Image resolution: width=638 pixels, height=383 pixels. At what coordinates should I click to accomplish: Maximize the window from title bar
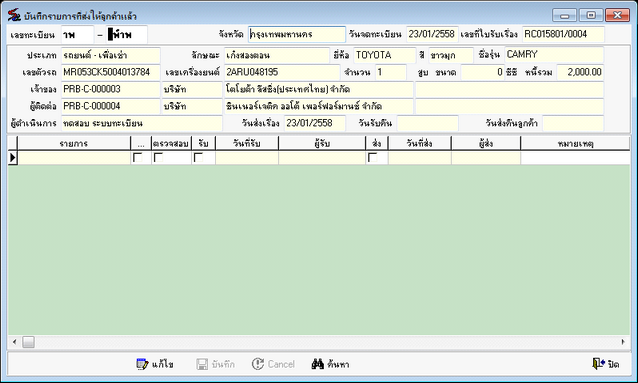click(591, 15)
